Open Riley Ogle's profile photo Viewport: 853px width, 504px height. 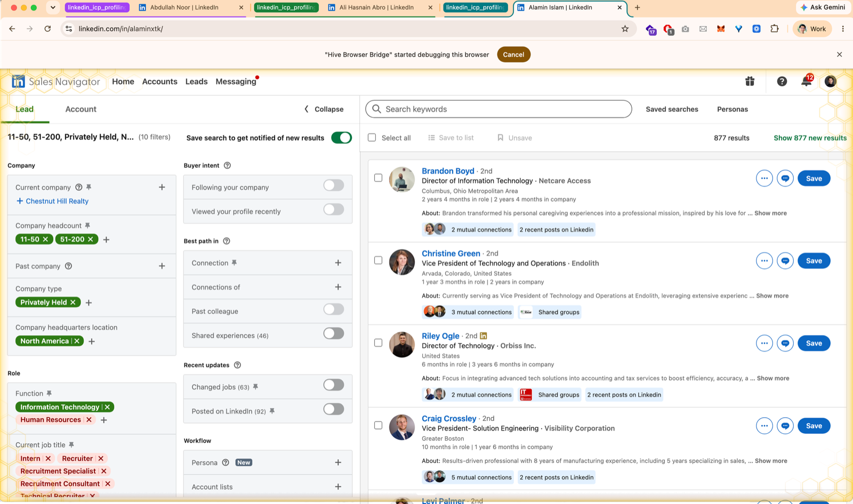(402, 344)
